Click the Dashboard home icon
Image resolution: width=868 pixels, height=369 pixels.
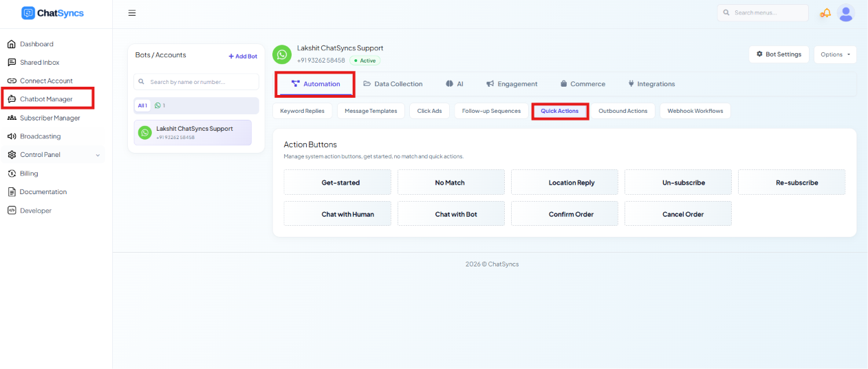tap(12, 44)
